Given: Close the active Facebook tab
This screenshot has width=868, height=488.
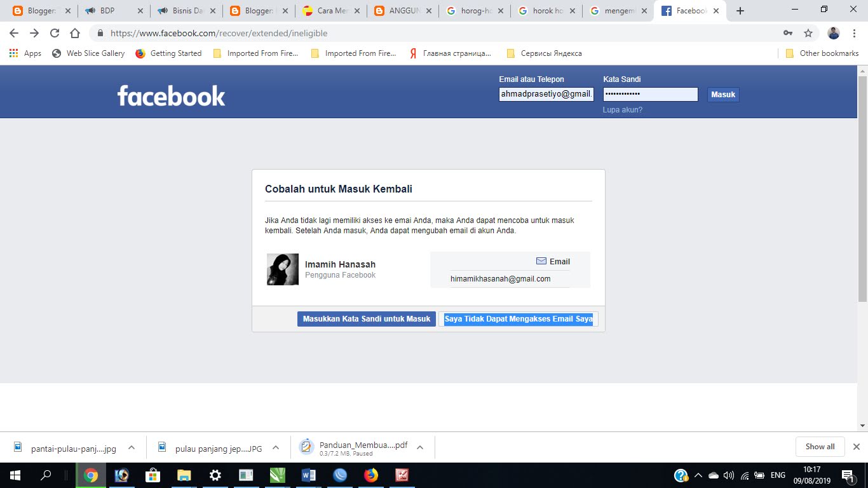Looking at the screenshot, I should pos(716,11).
